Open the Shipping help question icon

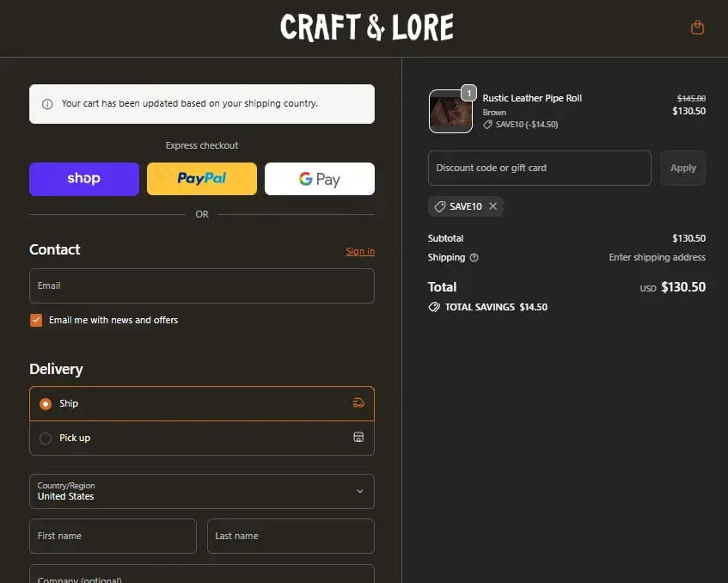pyautogui.click(x=474, y=258)
